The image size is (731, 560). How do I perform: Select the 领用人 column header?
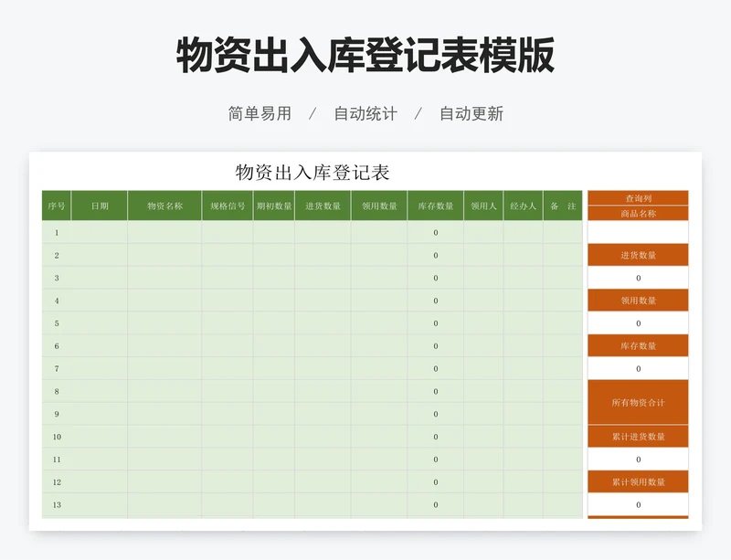[483, 206]
